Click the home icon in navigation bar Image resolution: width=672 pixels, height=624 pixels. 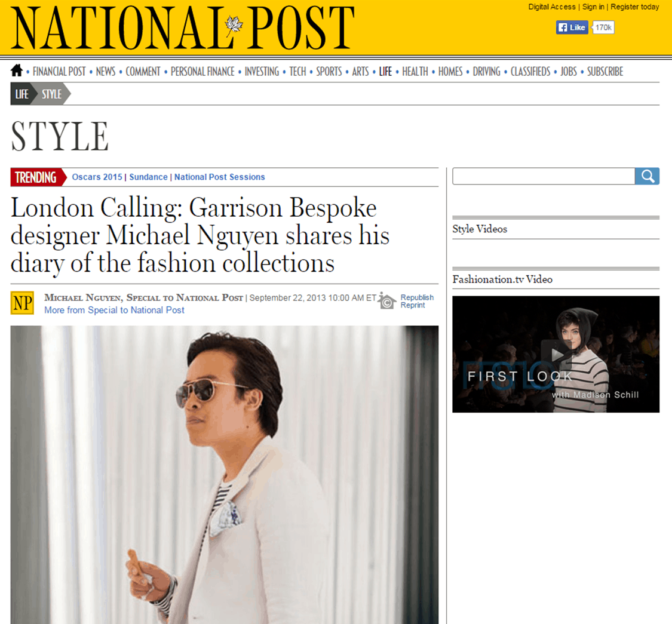16,70
